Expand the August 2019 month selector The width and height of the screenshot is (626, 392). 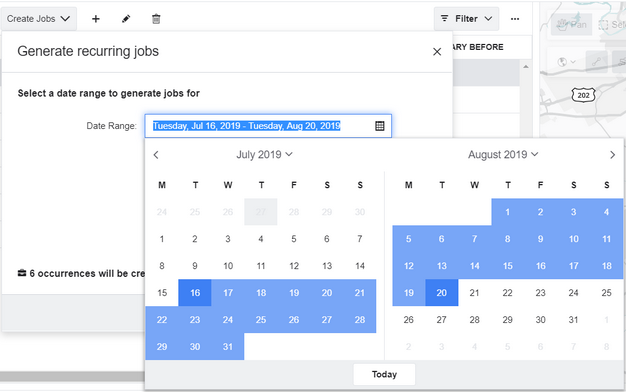[x=503, y=155]
